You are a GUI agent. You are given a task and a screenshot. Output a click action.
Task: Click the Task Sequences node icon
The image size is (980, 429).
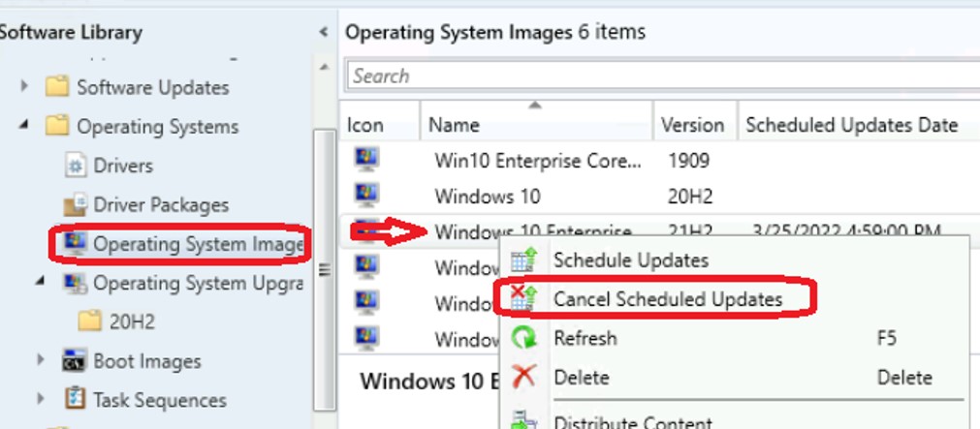(75, 399)
